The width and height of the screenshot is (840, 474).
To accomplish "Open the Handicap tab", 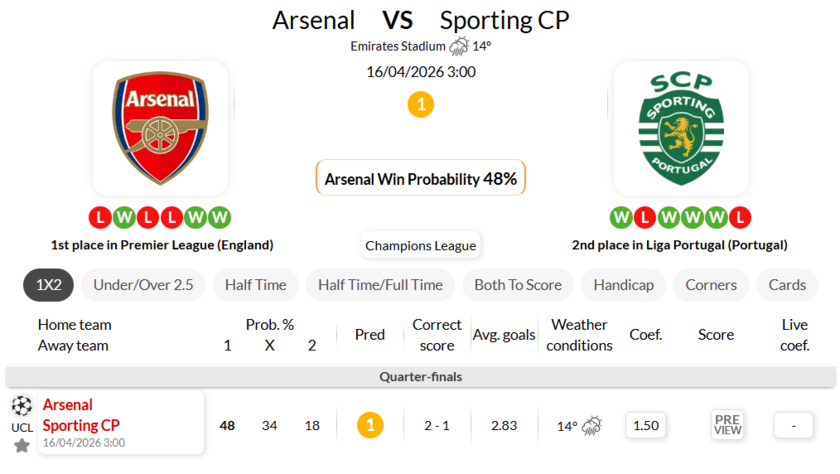I will [x=623, y=285].
